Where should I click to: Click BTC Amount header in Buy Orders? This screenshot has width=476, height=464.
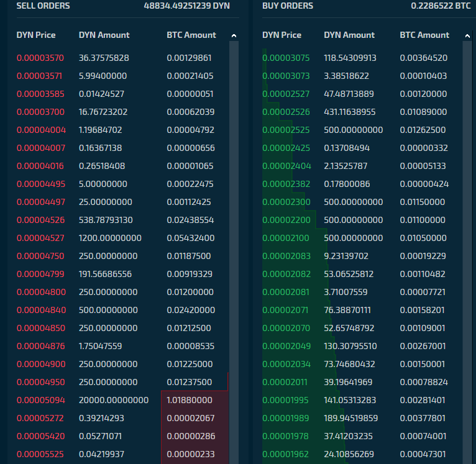(x=424, y=35)
